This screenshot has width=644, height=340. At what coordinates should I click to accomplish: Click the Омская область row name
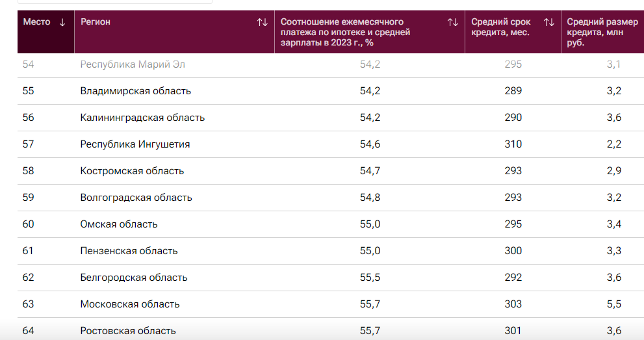[x=119, y=224]
